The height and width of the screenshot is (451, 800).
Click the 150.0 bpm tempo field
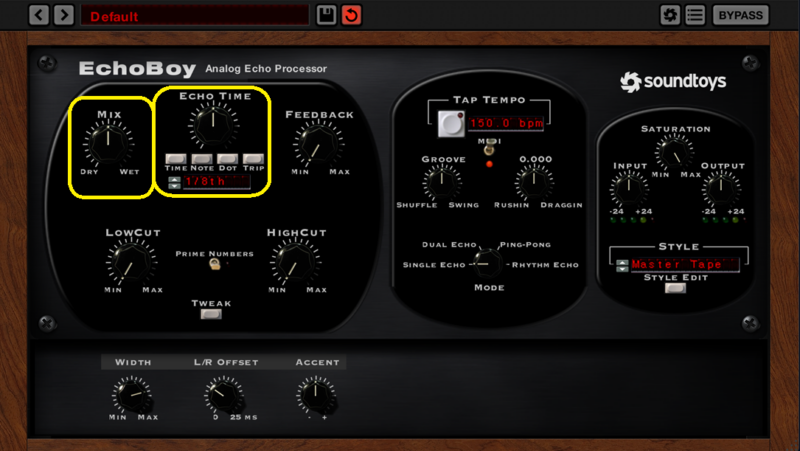(x=506, y=123)
